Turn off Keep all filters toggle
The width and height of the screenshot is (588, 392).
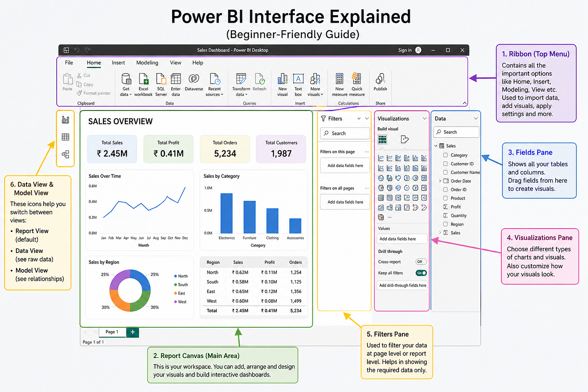[421, 273]
